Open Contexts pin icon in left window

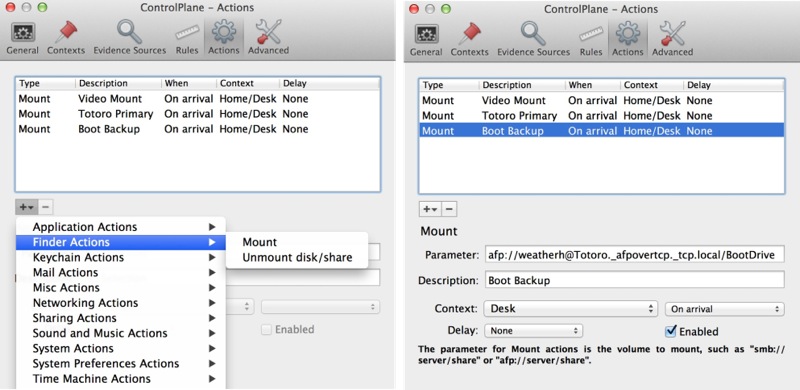point(66,38)
